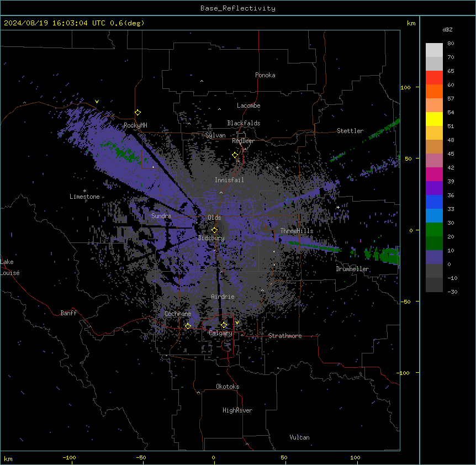This screenshot has height=465, width=476.
Task: Select the yellow 54 dBZ legend swatch
Action: pos(434,119)
